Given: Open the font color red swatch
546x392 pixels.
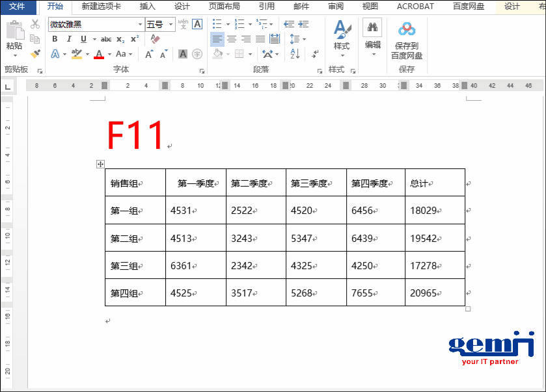Looking at the screenshot, I should (x=100, y=55).
